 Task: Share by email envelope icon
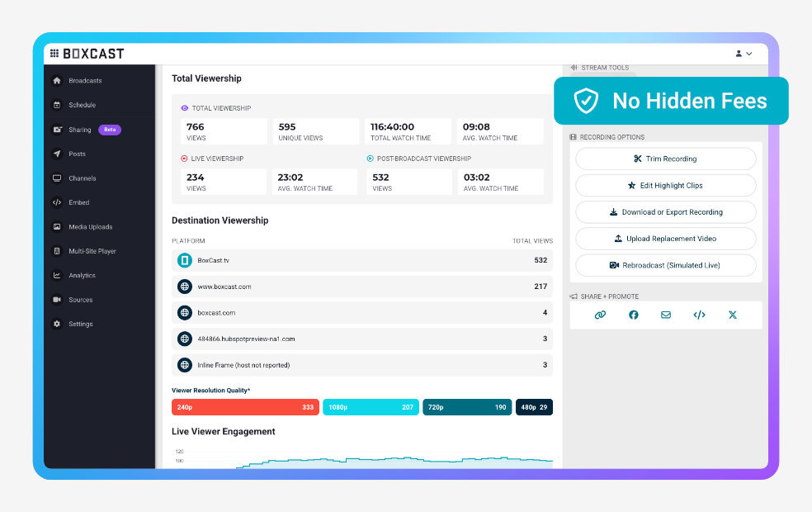coord(666,315)
